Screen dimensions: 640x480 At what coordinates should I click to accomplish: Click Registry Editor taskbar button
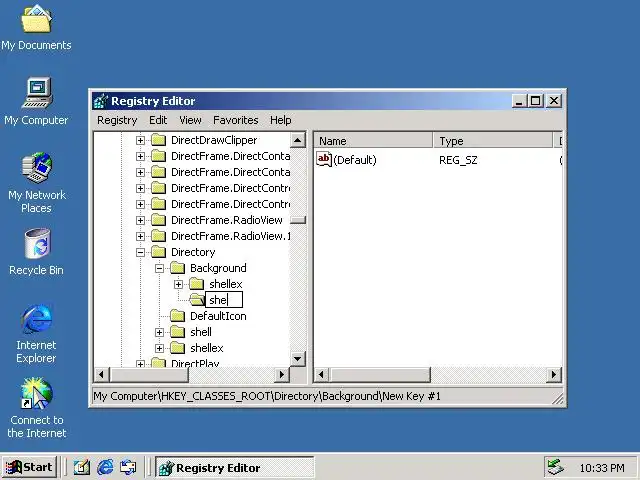(x=235, y=467)
